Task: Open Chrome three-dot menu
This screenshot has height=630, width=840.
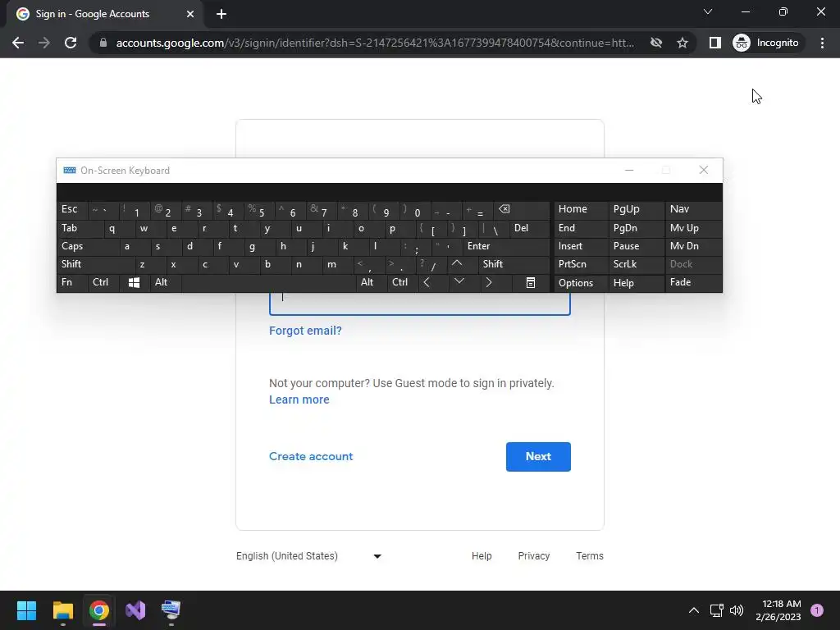Action: tap(822, 43)
